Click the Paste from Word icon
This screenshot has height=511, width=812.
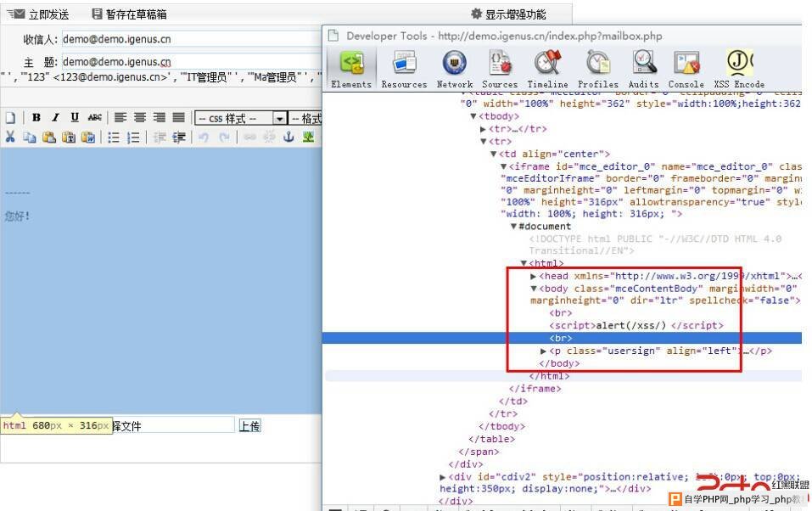pos(88,137)
